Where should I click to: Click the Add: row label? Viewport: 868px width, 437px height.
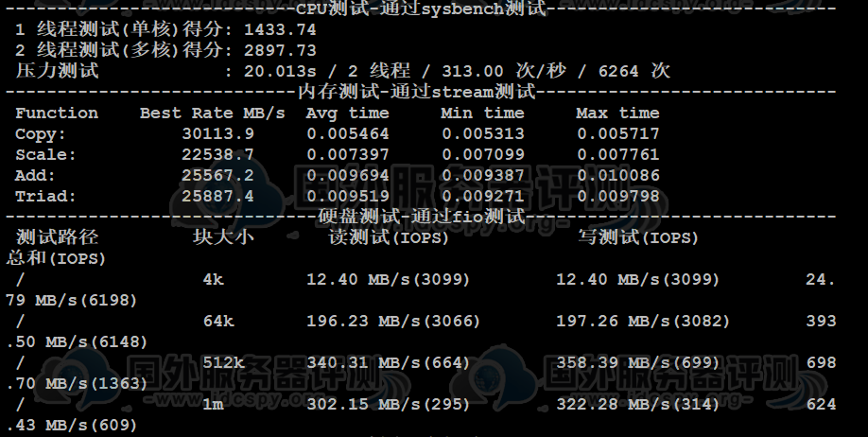click(35, 176)
